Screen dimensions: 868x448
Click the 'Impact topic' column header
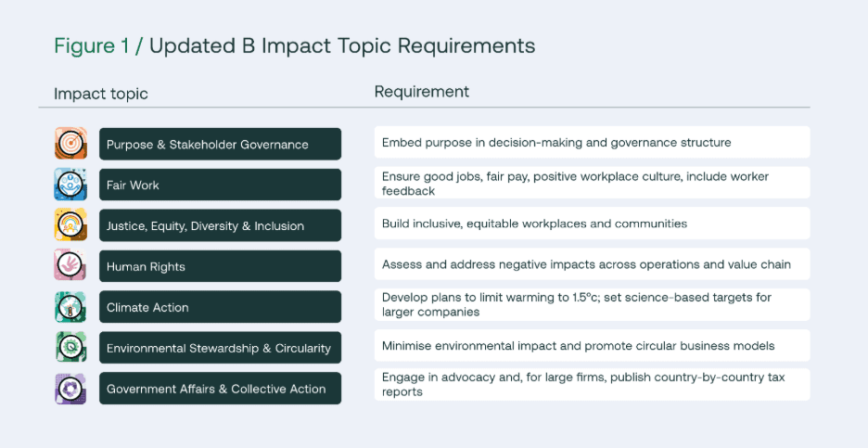(x=101, y=94)
